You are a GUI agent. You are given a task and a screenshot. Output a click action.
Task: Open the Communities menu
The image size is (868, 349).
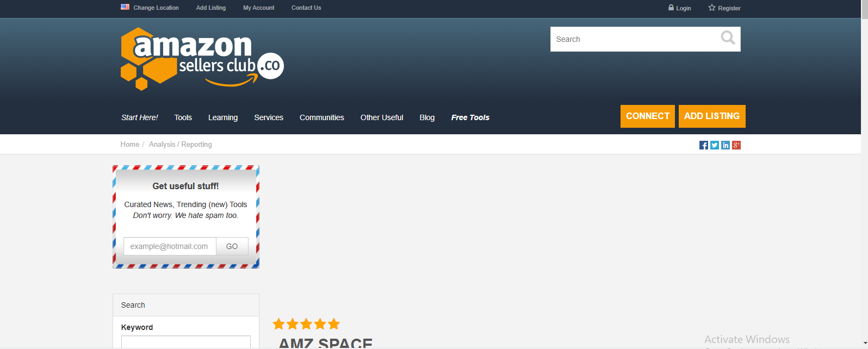click(x=322, y=117)
